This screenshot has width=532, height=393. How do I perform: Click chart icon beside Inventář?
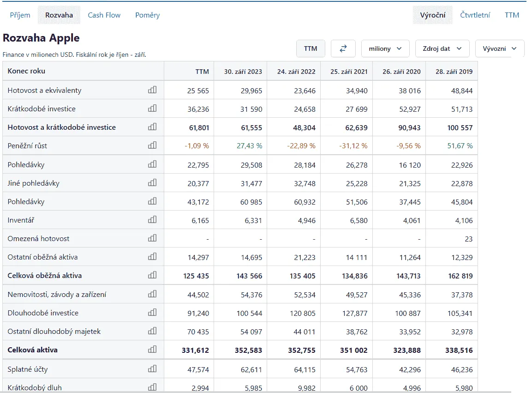click(152, 220)
